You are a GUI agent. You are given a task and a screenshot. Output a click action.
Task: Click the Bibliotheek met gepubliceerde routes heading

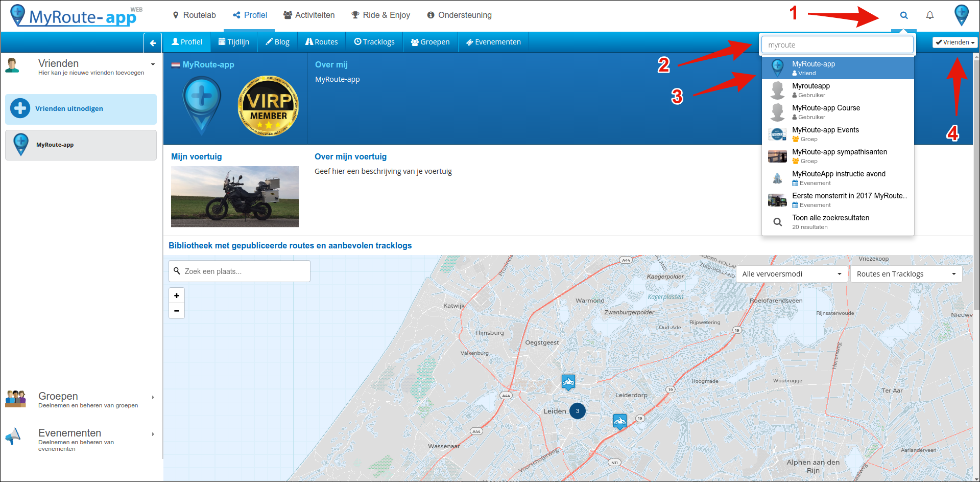point(290,245)
